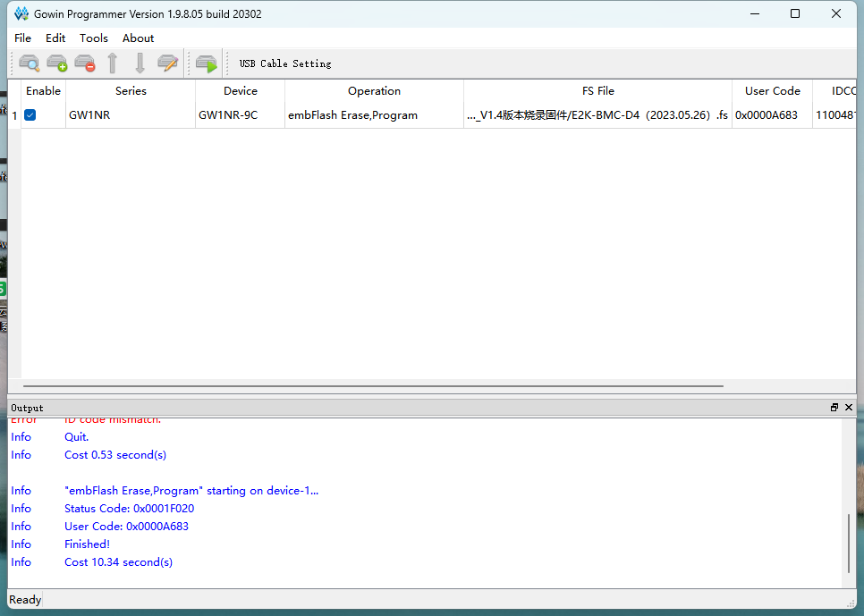Image resolution: width=864 pixels, height=616 pixels.
Task: Click the "Cost 10.34 second(s)" log line
Action: pos(118,562)
